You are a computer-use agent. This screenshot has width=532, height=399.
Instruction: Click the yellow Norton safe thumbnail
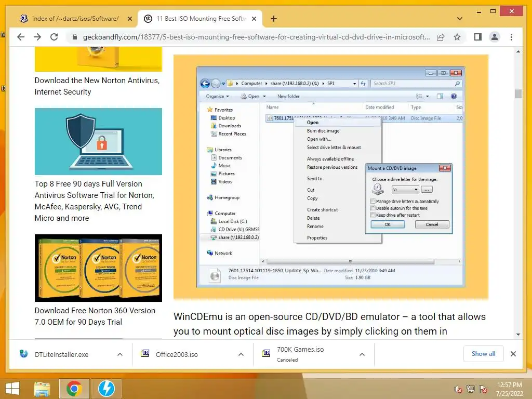coord(98,59)
